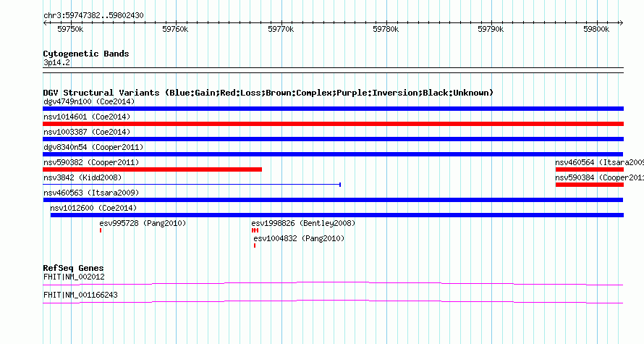
Task: Click the 59780k ruler tick label
Action: click(x=386, y=29)
